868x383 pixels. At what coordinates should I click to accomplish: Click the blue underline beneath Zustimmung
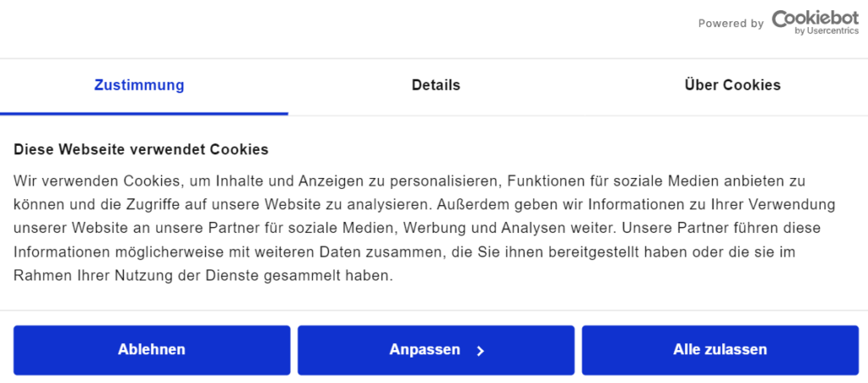point(144,114)
